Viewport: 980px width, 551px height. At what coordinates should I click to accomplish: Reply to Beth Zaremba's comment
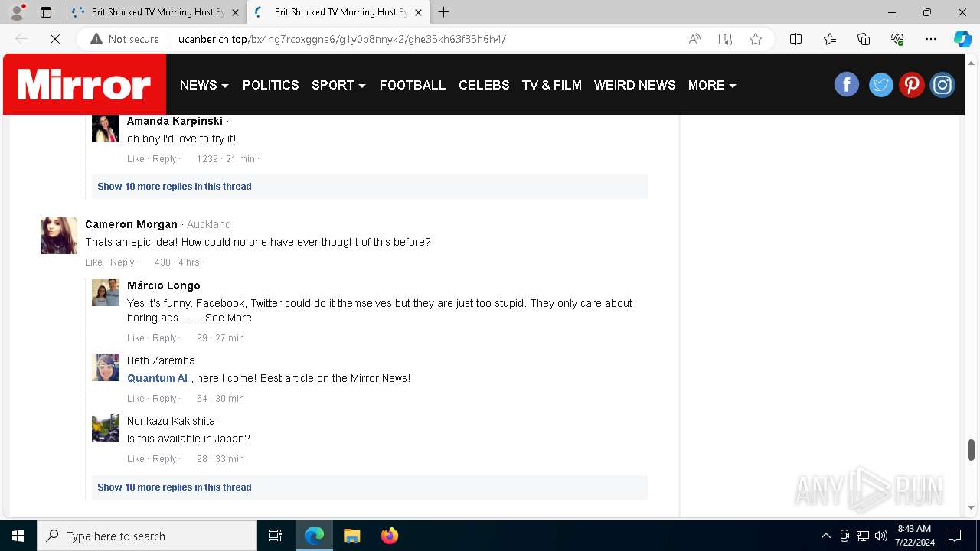coord(165,398)
